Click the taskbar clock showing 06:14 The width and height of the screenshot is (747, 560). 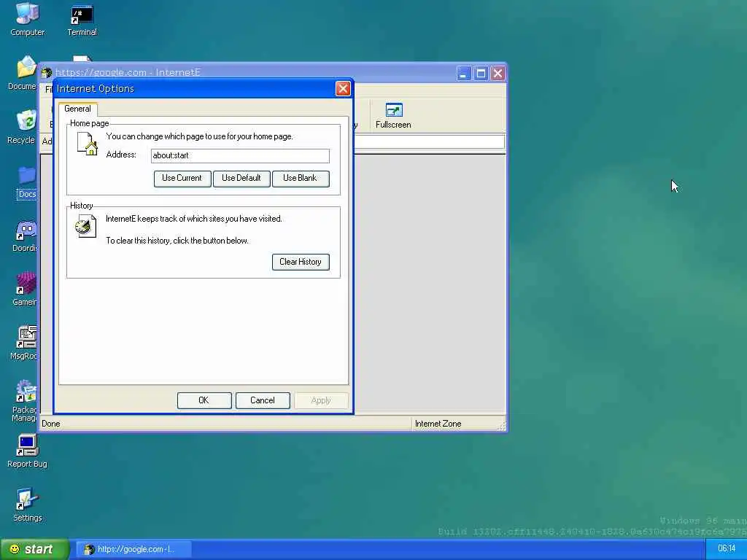[x=727, y=548]
